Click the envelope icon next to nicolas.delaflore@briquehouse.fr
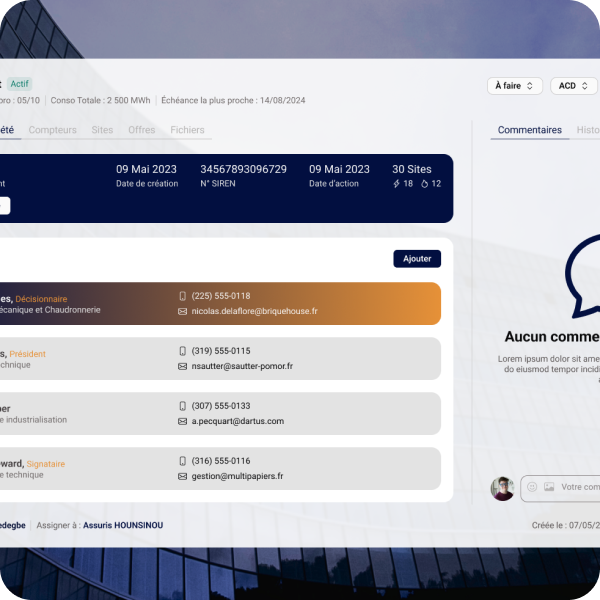The image size is (600, 600). pyautogui.click(x=182, y=311)
